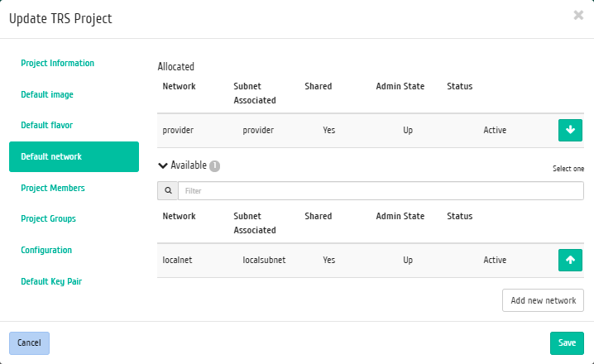Click Active status in localnet row
The height and width of the screenshot is (364, 594).
coord(495,261)
